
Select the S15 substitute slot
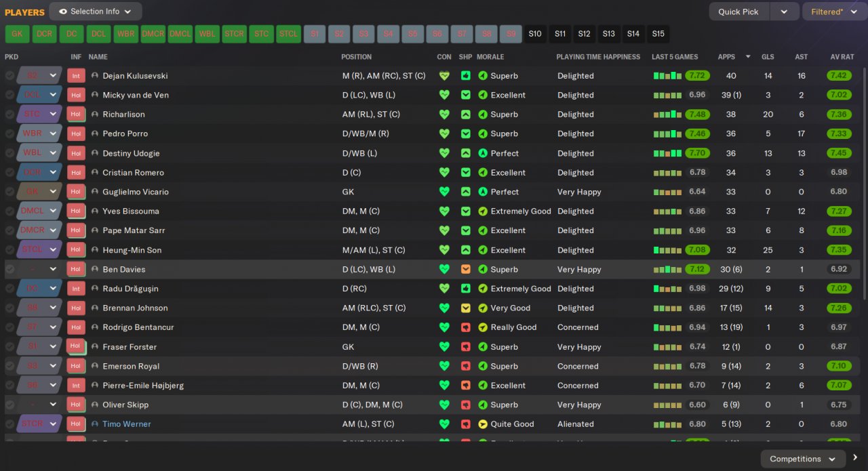[658, 34]
